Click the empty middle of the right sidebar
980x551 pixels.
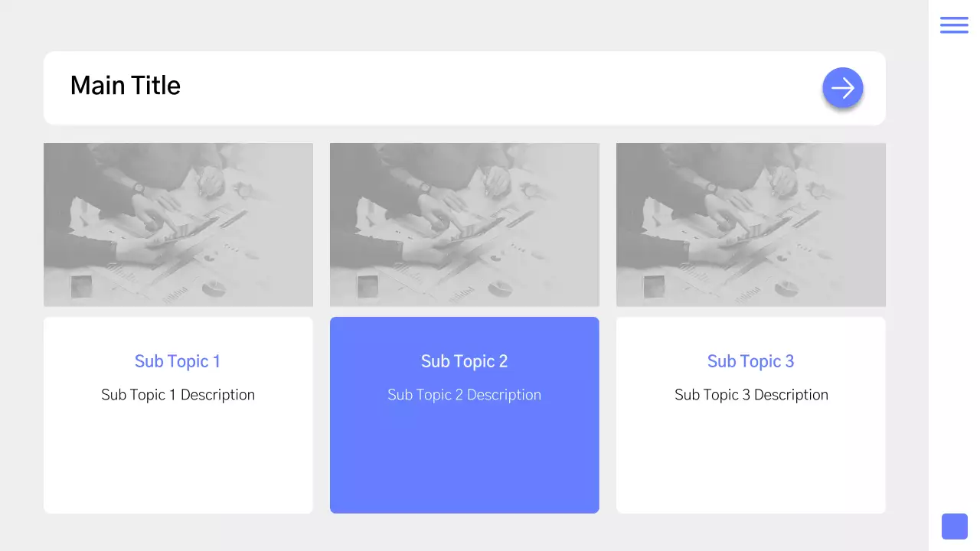click(x=954, y=275)
